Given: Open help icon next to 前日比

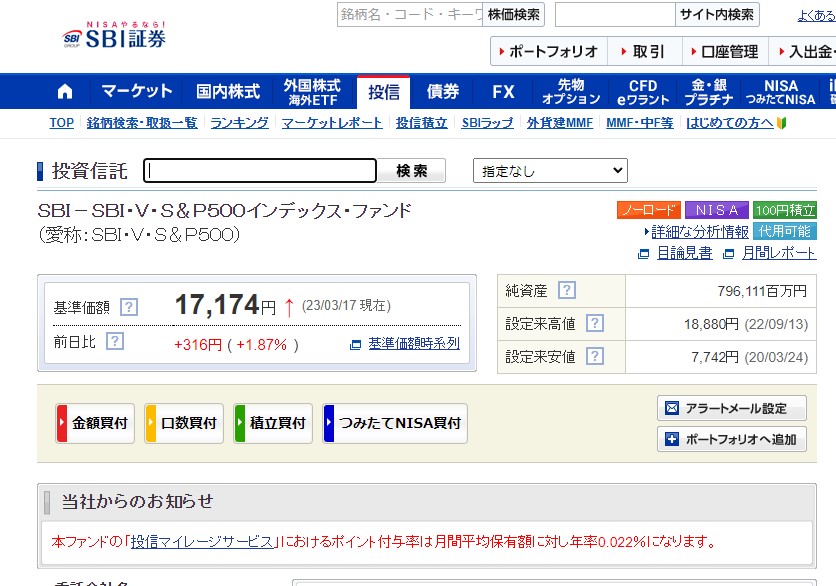Looking at the screenshot, I should pyautogui.click(x=115, y=341).
